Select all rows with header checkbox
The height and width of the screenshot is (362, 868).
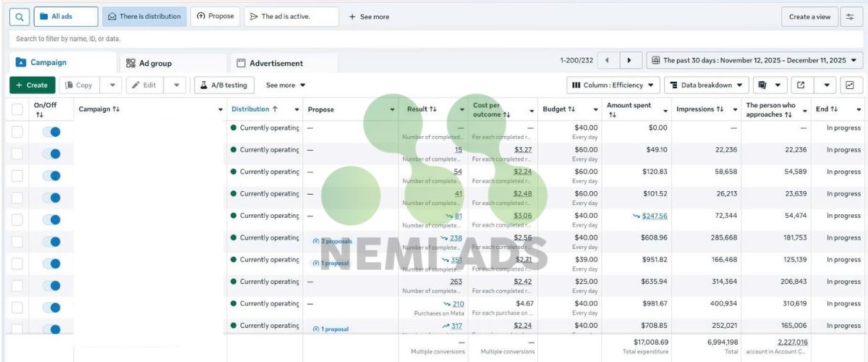(17, 110)
